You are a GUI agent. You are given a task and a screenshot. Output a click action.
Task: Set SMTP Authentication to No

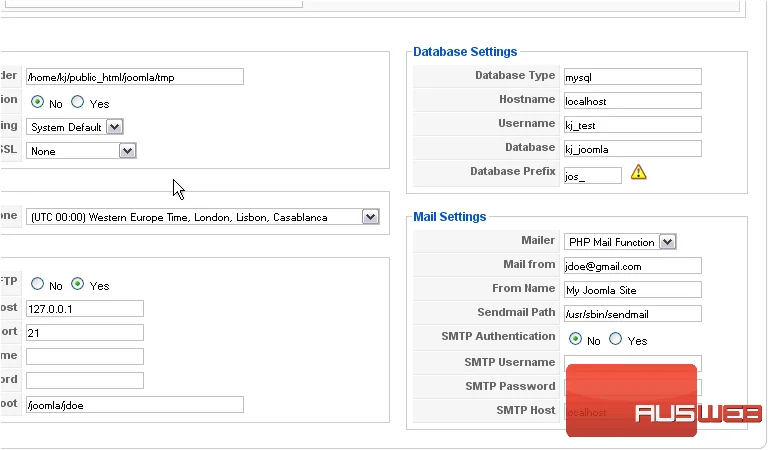[575, 339]
